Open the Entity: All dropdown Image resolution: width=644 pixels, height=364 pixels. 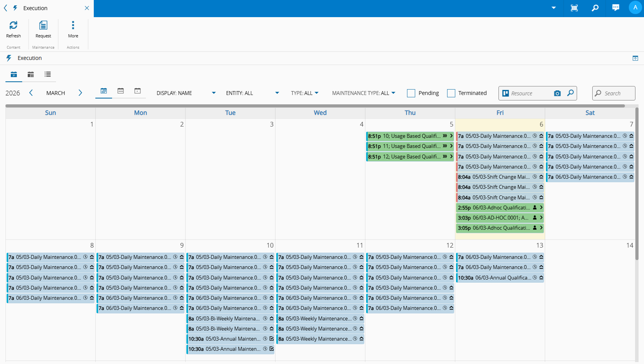[x=252, y=93]
